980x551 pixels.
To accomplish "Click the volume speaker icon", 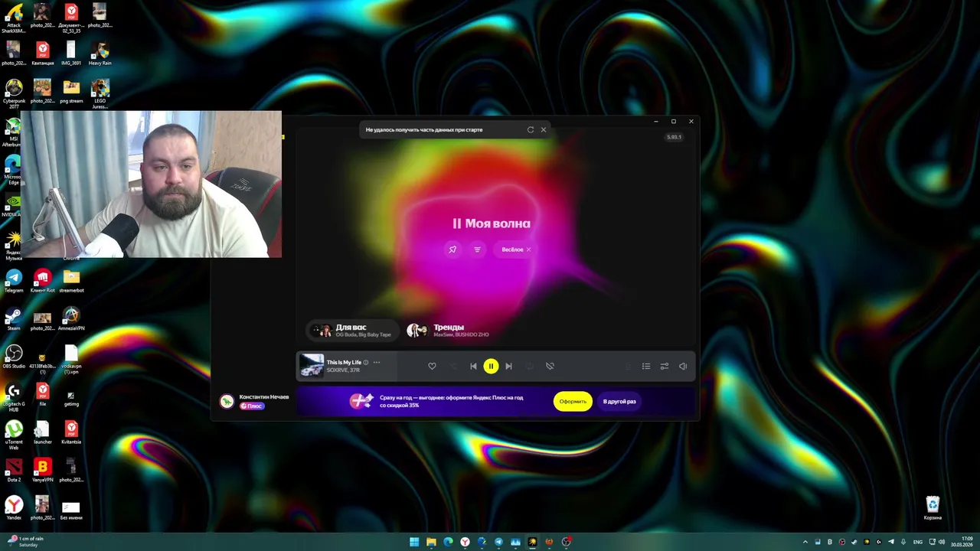I will click(x=683, y=366).
